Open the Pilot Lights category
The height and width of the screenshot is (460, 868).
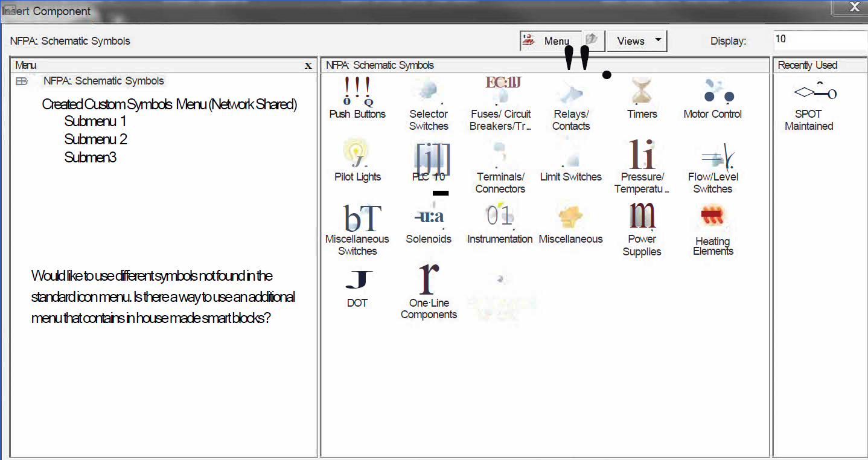[x=357, y=160]
